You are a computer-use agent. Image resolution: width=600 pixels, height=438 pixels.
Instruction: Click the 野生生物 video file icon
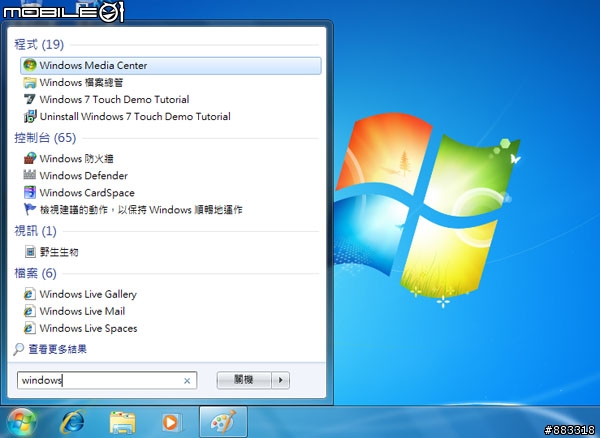[30, 251]
